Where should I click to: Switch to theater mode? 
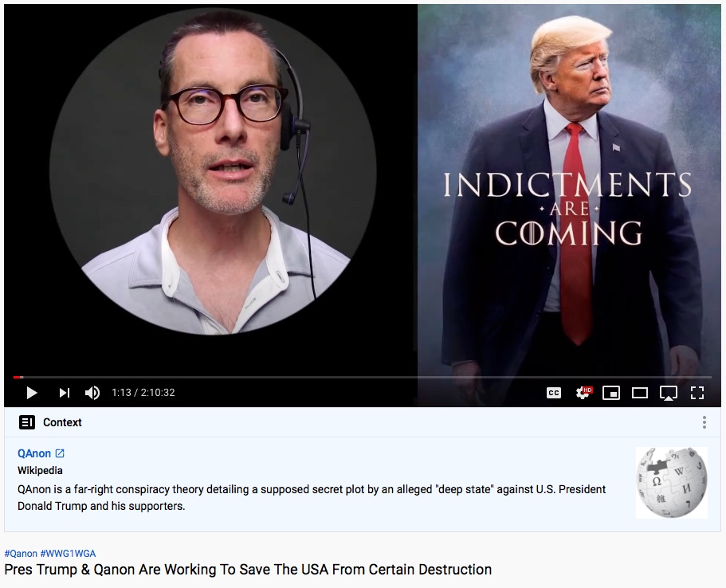click(640, 393)
